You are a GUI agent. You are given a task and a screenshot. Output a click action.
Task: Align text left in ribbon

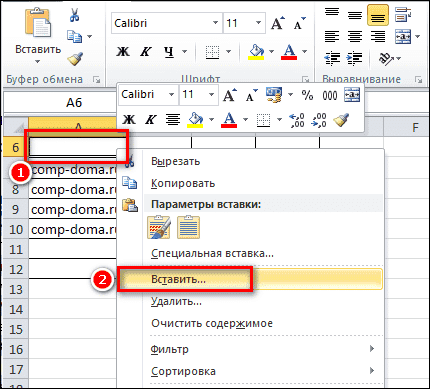(332, 36)
